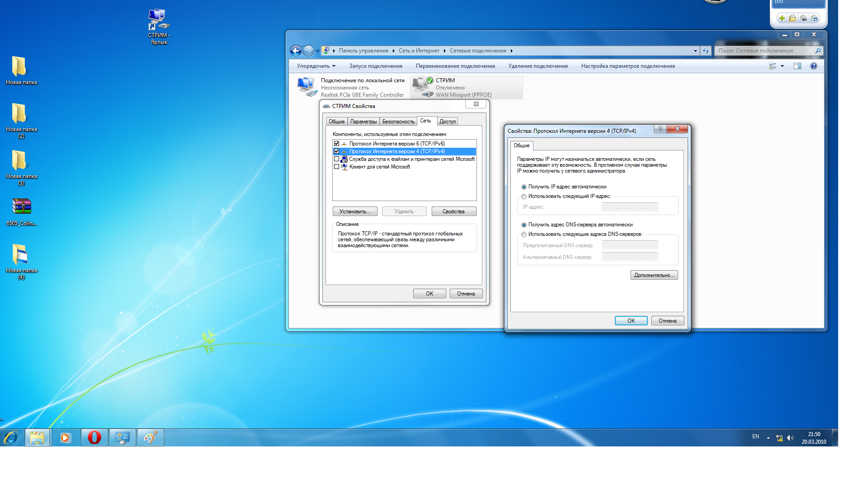
Task: Change view with the view layout icon
Action: [773, 66]
